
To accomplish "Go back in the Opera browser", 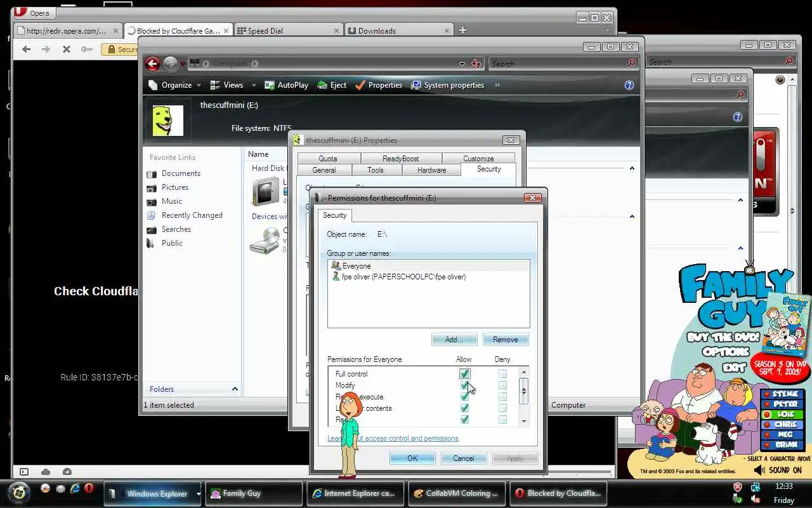I will [26, 49].
